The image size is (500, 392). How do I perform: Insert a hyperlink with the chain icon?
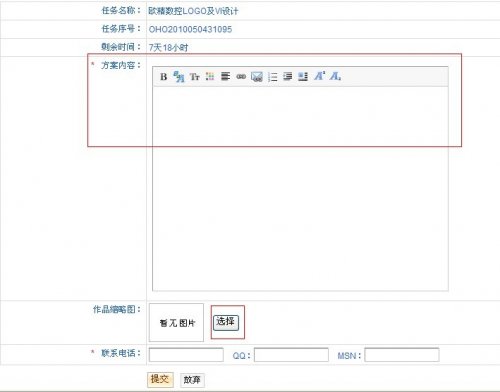click(x=241, y=77)
